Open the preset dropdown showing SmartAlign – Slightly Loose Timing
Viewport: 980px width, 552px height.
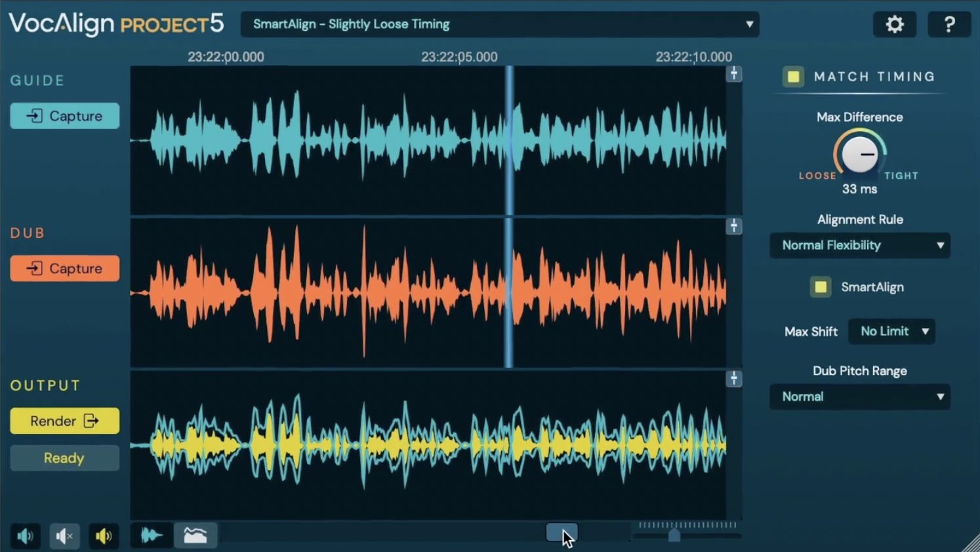point(500,24)
